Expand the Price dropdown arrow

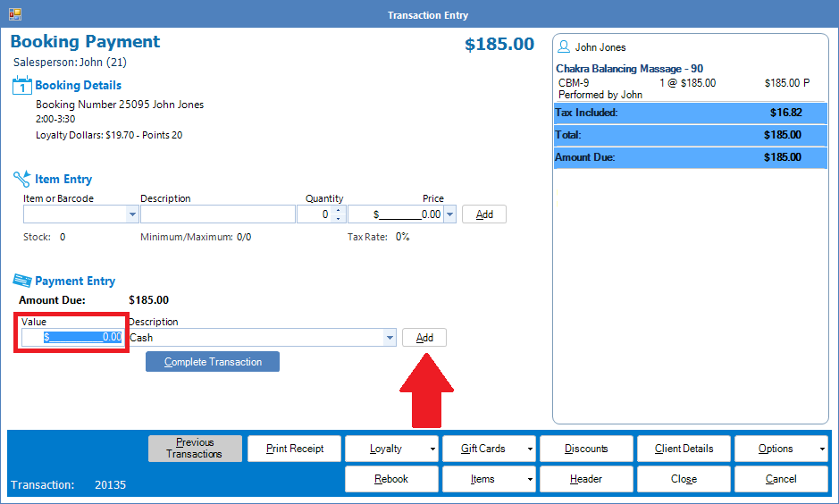pos(449,214)
